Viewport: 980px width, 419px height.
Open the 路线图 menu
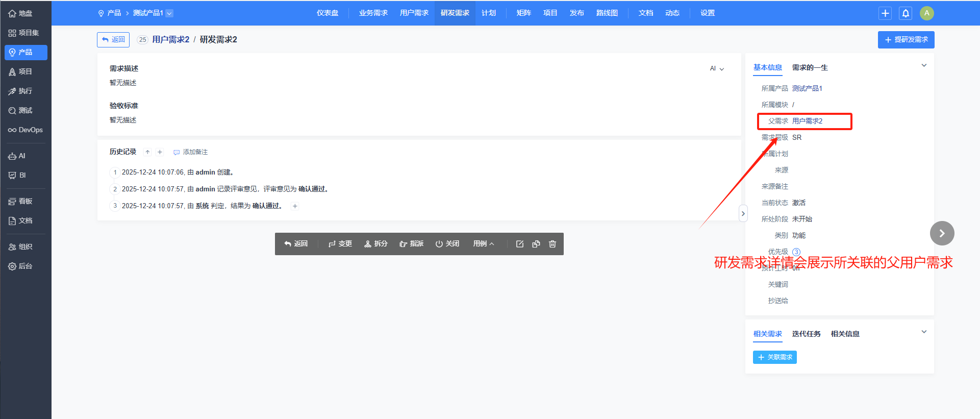(607, 13)
